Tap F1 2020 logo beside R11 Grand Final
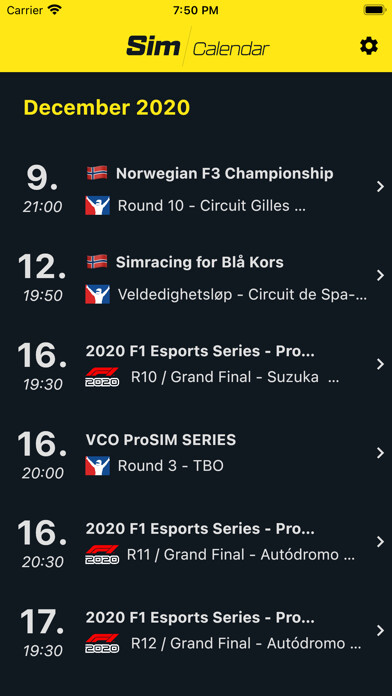The image size is (392, 696). [102, 554]
